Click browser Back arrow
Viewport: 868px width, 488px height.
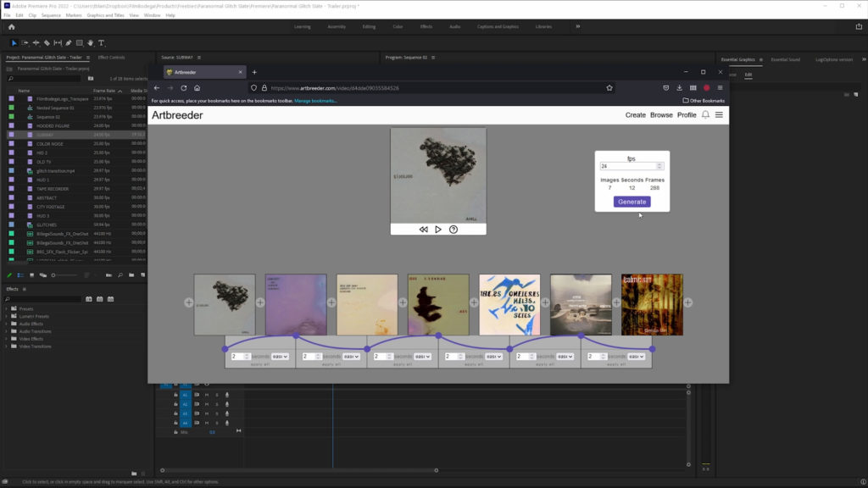pyautogui.click(x=157, y=88)
